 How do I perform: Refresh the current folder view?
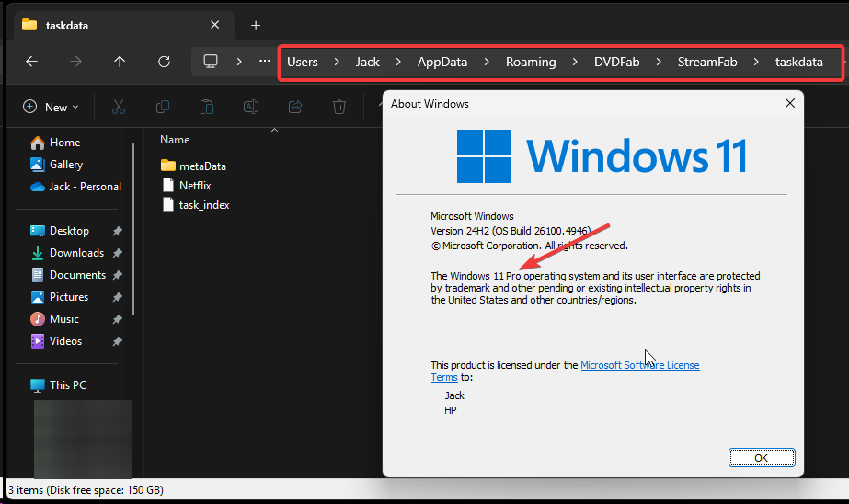164,62
